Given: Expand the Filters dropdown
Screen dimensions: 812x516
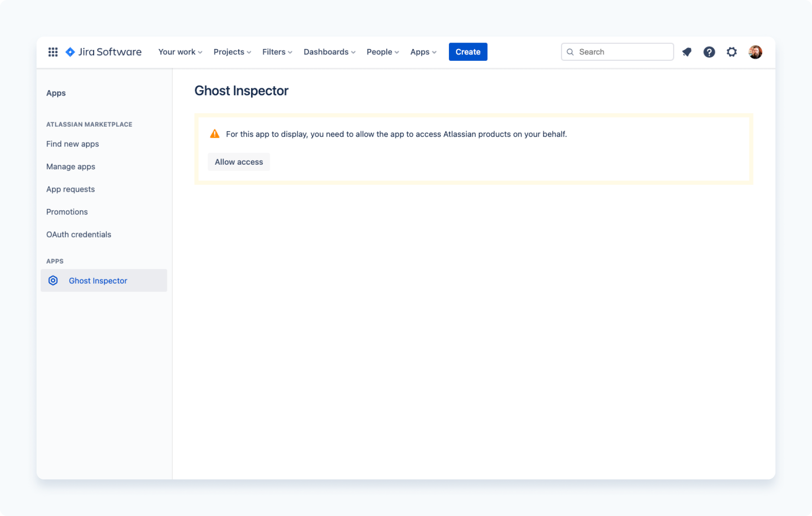Looking at the screenshot, I should tap(277, 52).
